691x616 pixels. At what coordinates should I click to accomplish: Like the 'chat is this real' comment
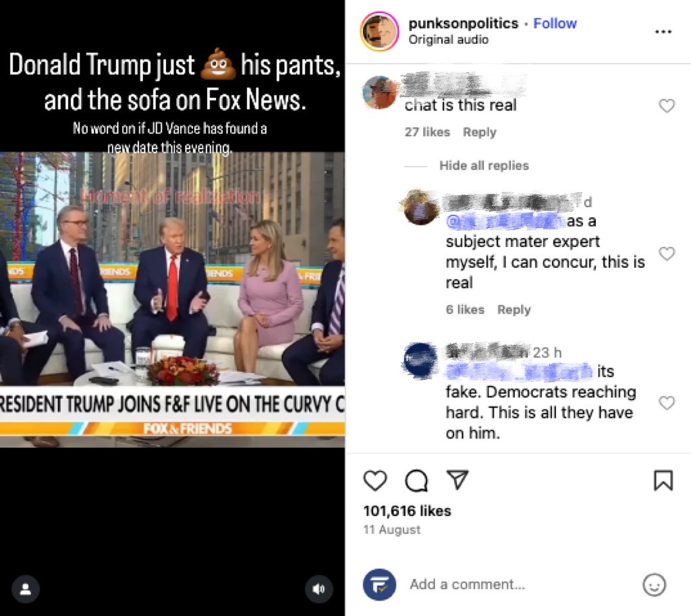(667, 106)
